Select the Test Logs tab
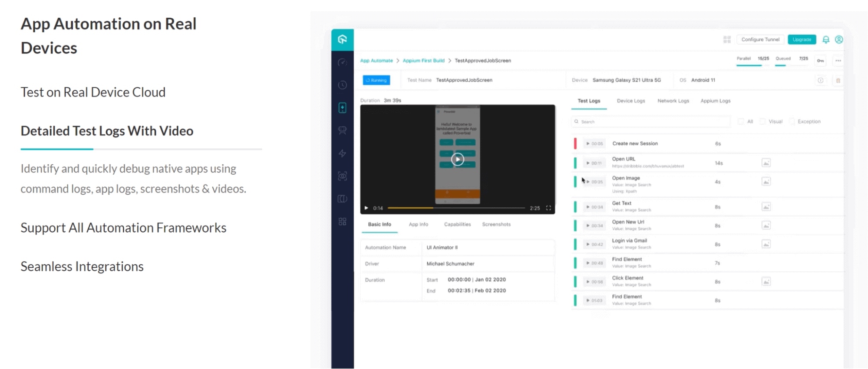The image size is (868, 369). pos(589,101)
